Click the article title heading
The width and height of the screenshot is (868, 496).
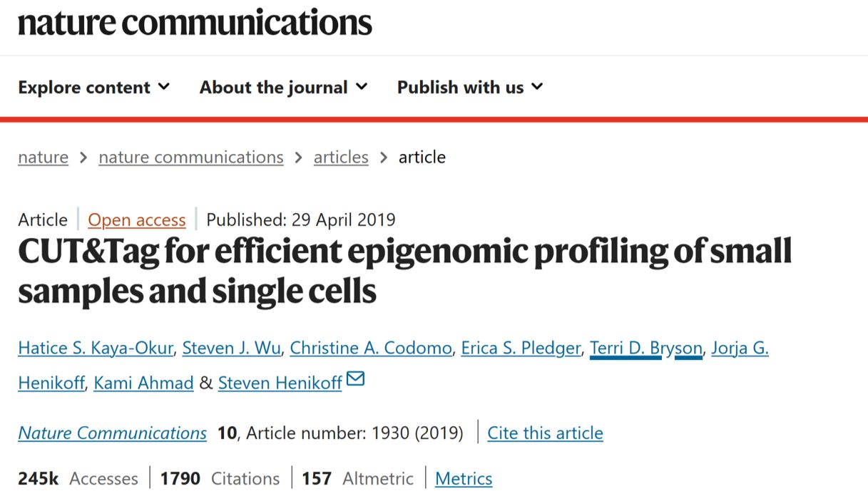tap(404, 272)
